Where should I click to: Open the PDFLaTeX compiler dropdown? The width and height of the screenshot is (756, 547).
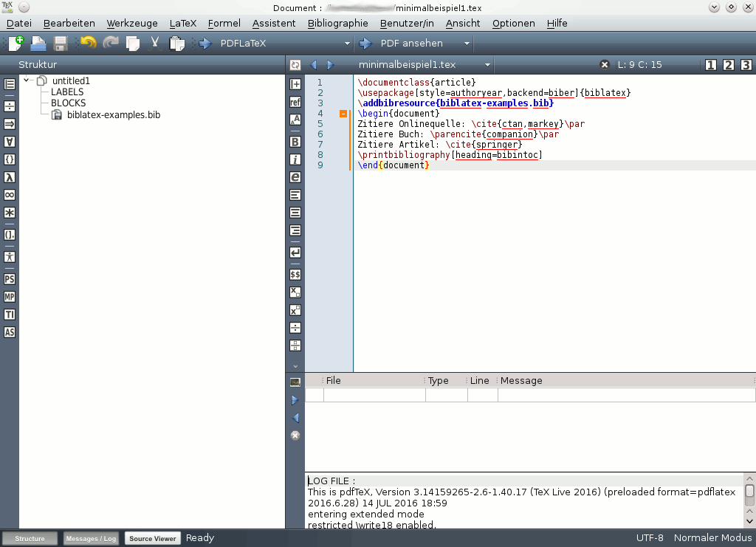click(348, 44)
